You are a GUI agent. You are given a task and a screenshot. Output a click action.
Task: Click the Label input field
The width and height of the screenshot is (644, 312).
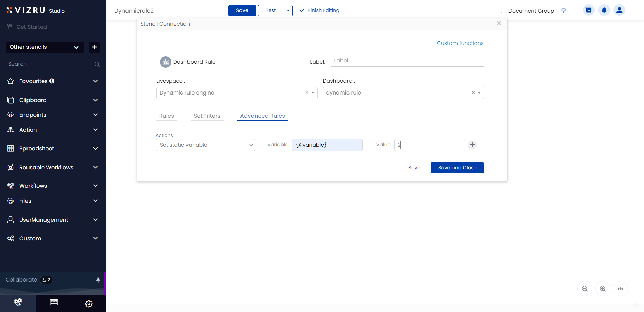click(407, 61)
